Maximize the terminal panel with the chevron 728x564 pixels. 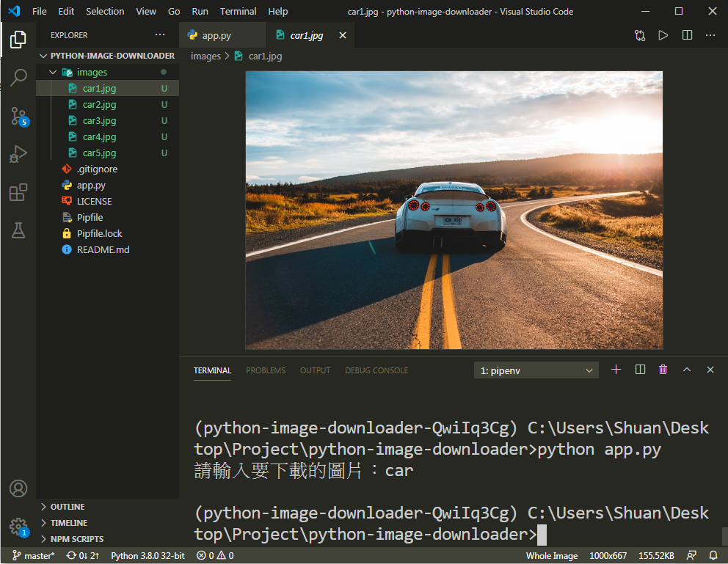click(687, 370)
